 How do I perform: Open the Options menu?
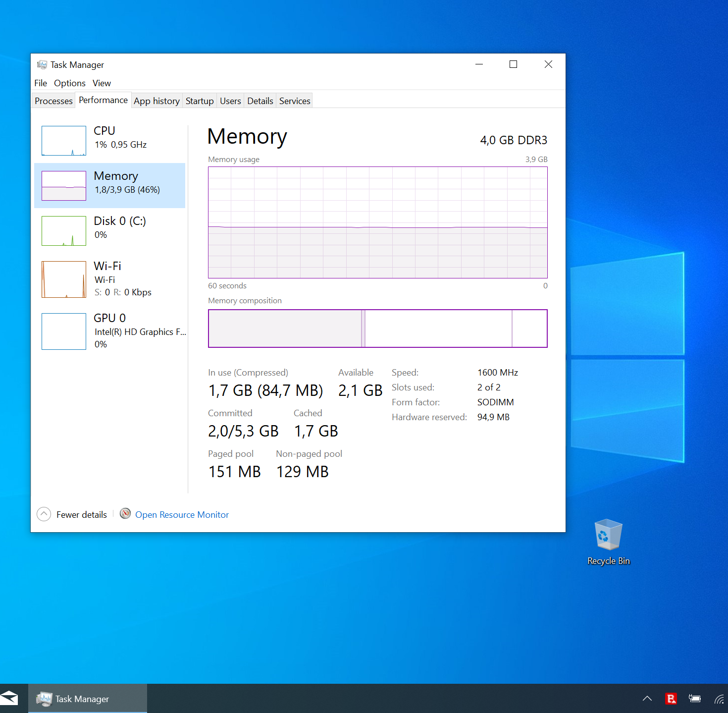point(70,83)
